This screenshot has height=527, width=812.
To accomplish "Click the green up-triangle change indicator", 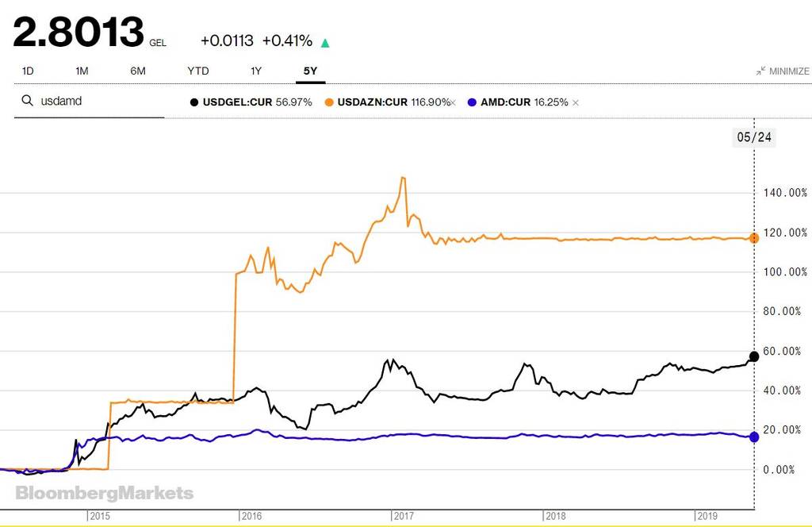I will click(325, 43).
